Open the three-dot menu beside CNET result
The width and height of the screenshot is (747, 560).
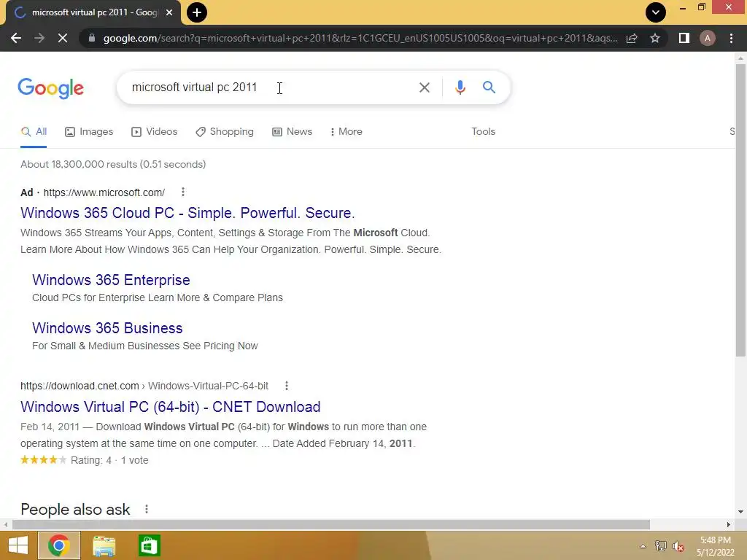(x=286, y=386)
